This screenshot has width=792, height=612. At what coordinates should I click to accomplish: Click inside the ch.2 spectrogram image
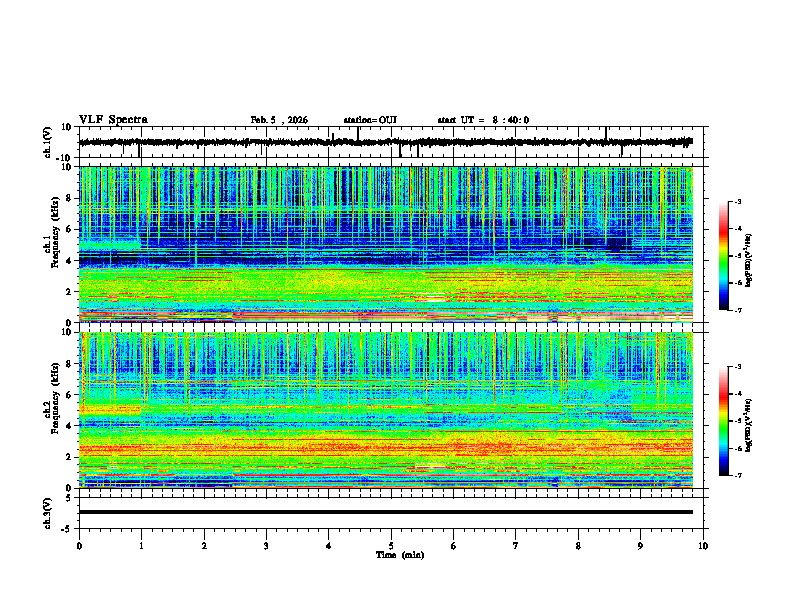point(386,410)
